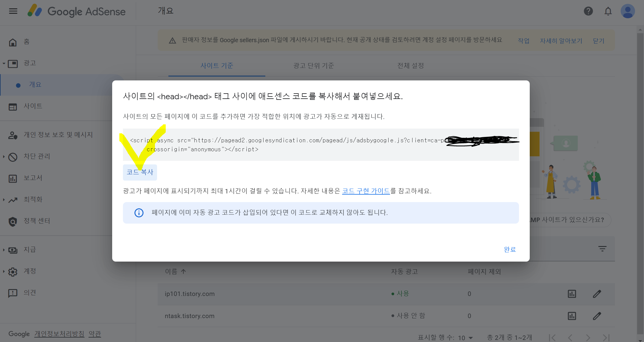Go to the previous page arrow
The height and width of the screenshot is (342, 644).
coord(570,338)
